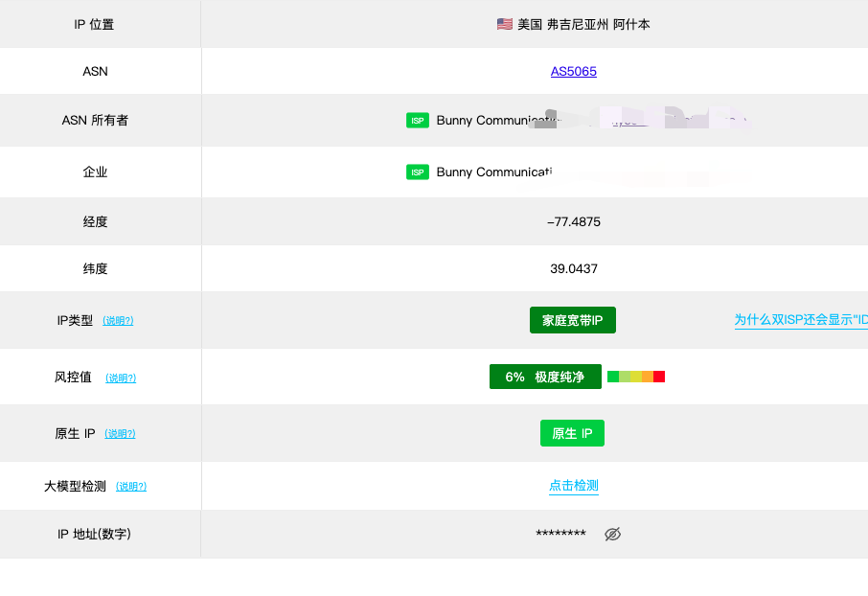Click the IP 位置 row label

(x=94, y=24)
